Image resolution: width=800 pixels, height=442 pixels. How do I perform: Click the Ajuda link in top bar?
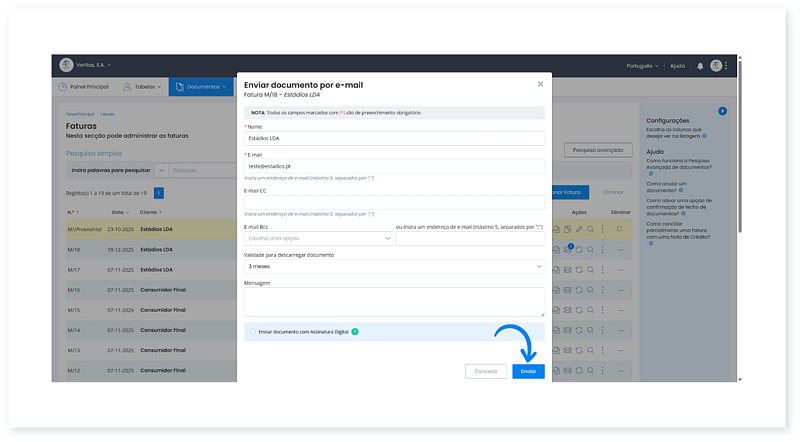pyautogui.click(x=677, y=66)
